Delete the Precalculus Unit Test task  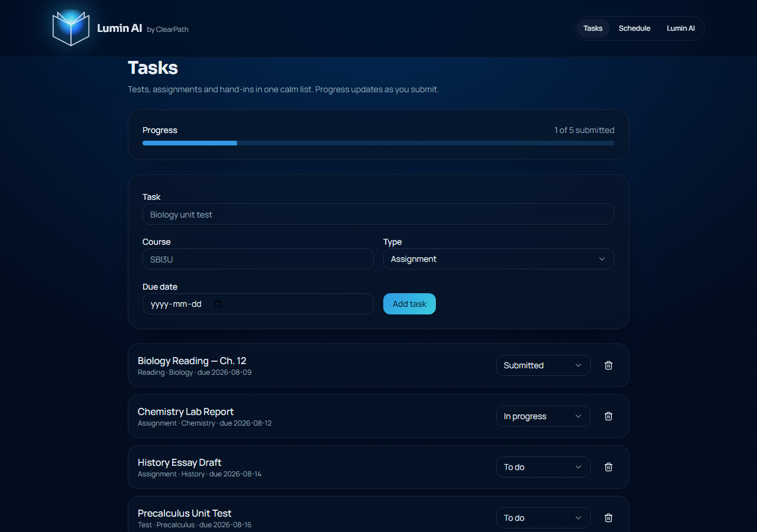pos(609,518)
